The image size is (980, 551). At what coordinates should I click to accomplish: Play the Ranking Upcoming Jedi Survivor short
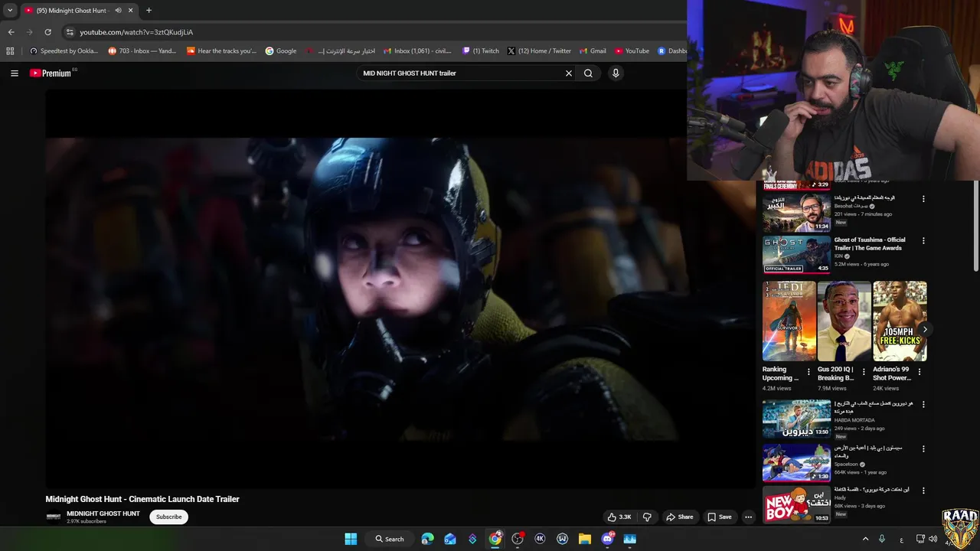(x=789, y=321)
